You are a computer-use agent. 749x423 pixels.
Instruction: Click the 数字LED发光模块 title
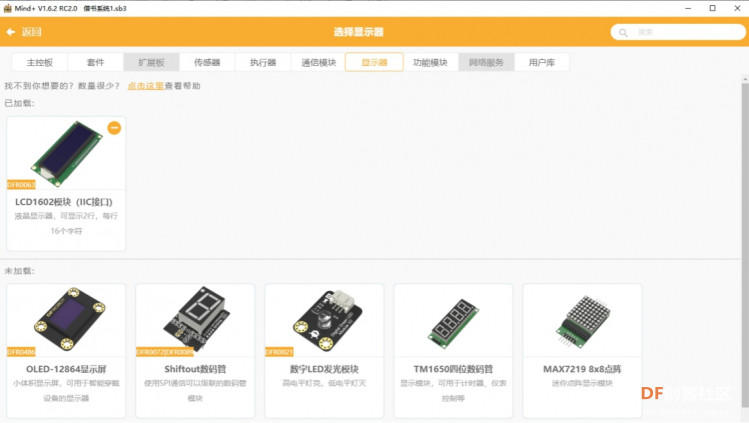(324, 369)
